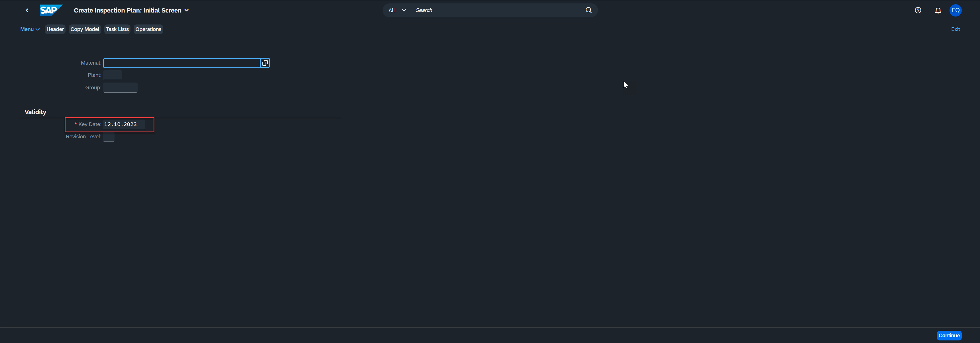Click the Key Date field
980x343 pixels.
coord(124,124)
